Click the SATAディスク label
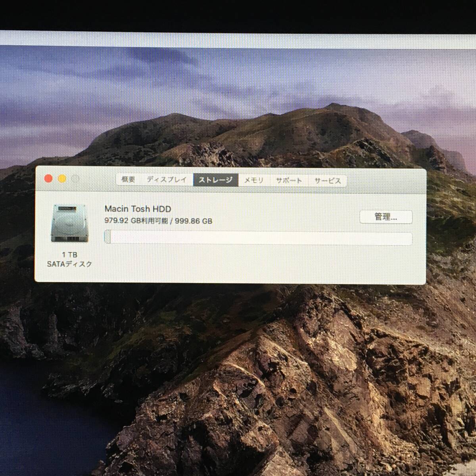The image size is (476, 476). 69,264
